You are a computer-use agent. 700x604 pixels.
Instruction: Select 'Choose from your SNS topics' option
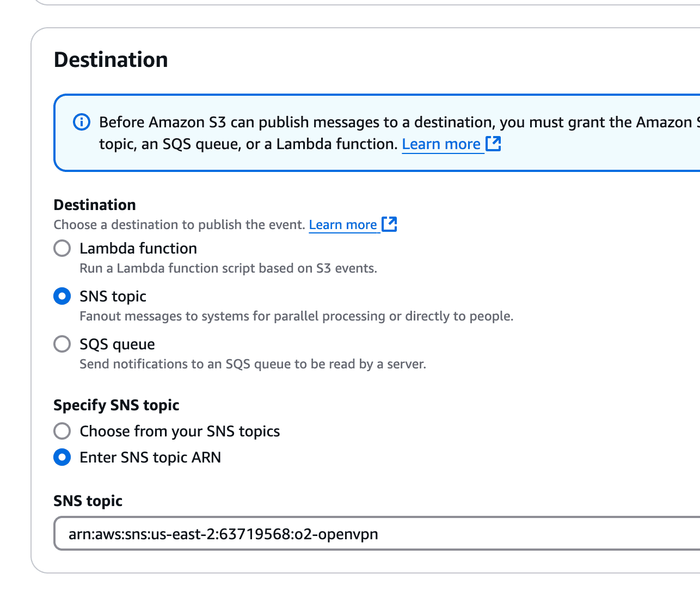click(62, 431)
